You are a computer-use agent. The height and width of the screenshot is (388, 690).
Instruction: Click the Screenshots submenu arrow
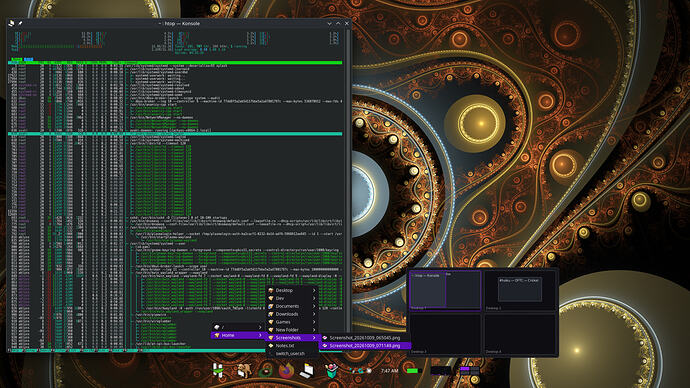click(x=314, y=338)
